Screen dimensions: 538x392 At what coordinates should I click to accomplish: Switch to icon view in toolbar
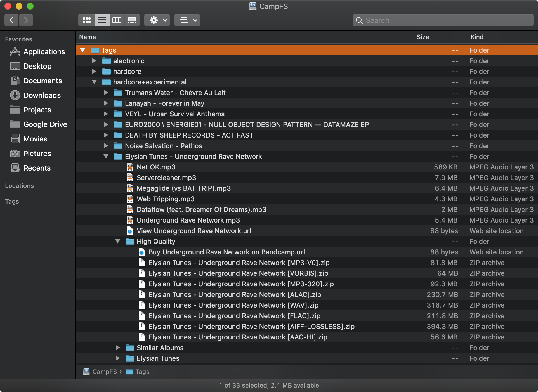tap(86, 20)
